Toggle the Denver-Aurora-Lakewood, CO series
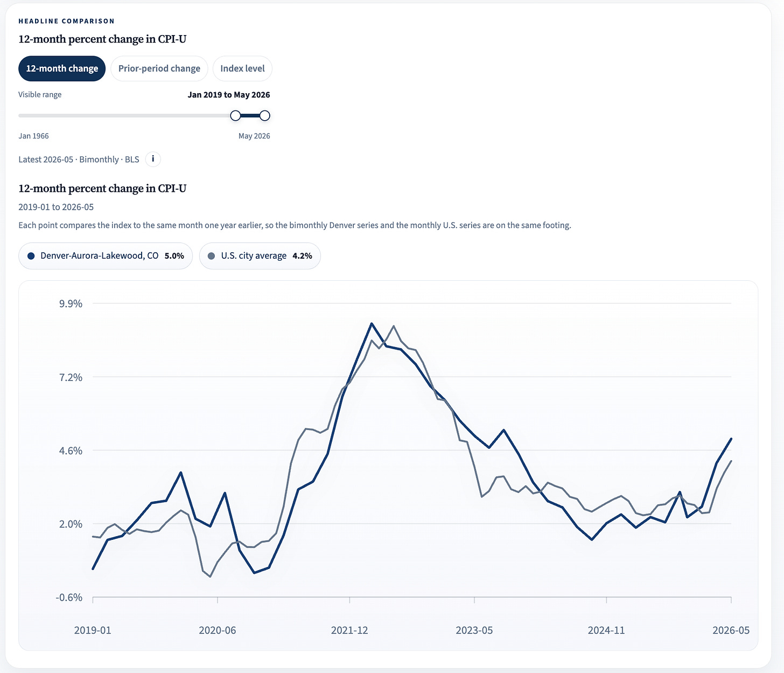Image resolution: width=784 pixels, height=673 pixels. (106, 256)
